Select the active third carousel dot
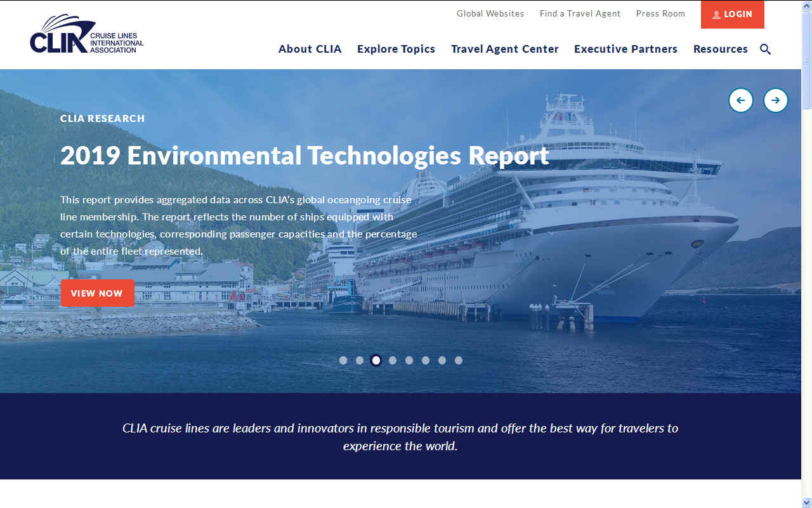The width and height of the screenshot is (812, 508). click(x=376, y=360)
